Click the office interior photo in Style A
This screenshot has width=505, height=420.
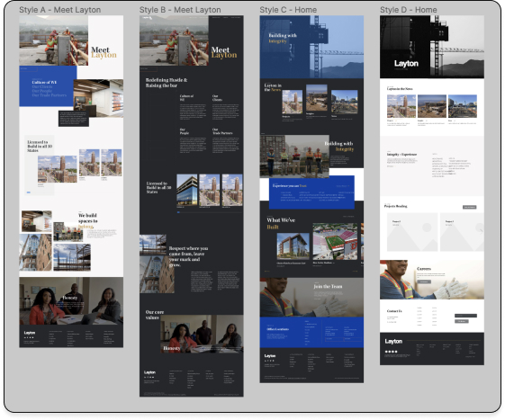point(98,98)
